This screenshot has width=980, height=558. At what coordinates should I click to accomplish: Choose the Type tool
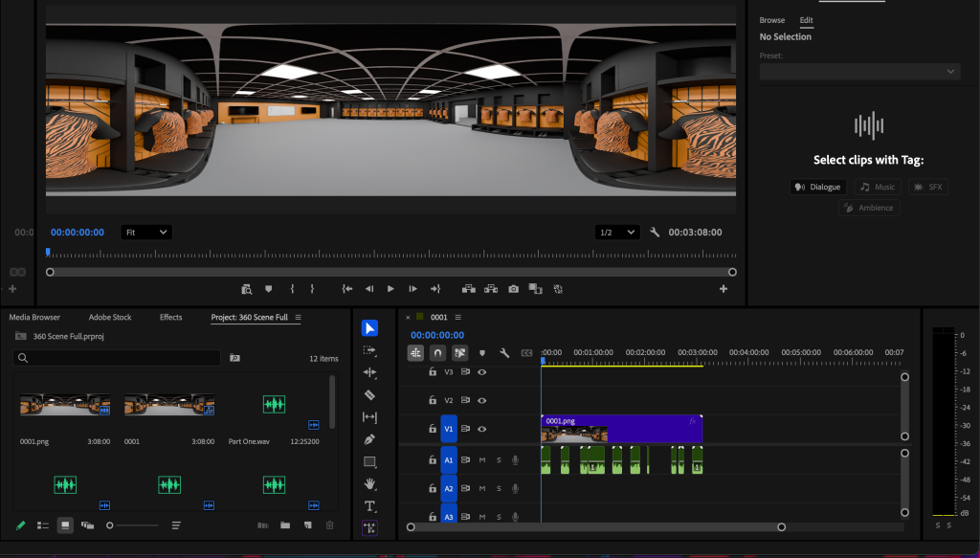coord(370,505)
